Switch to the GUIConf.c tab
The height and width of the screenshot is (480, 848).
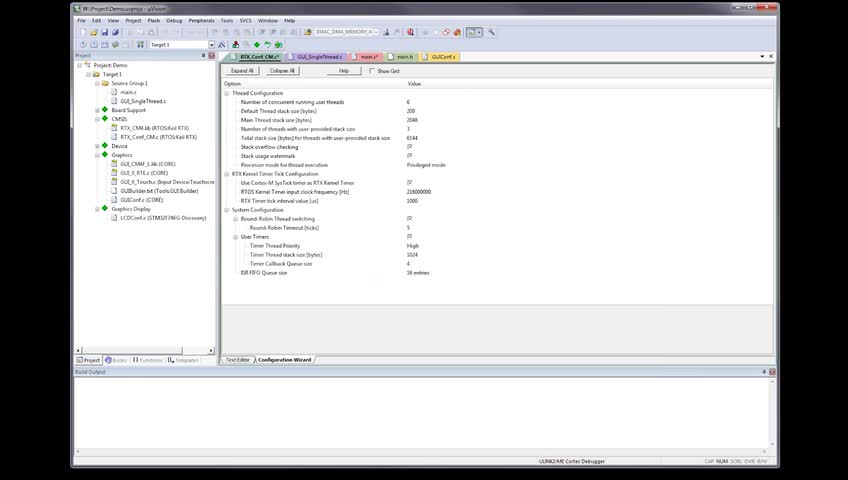coord(439,57)
